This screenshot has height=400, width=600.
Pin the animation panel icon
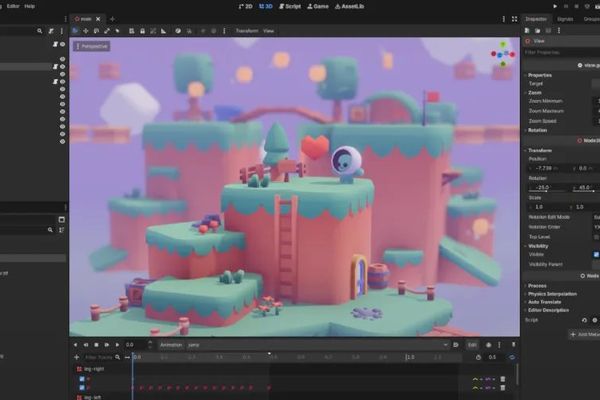[x=514, y=345]
